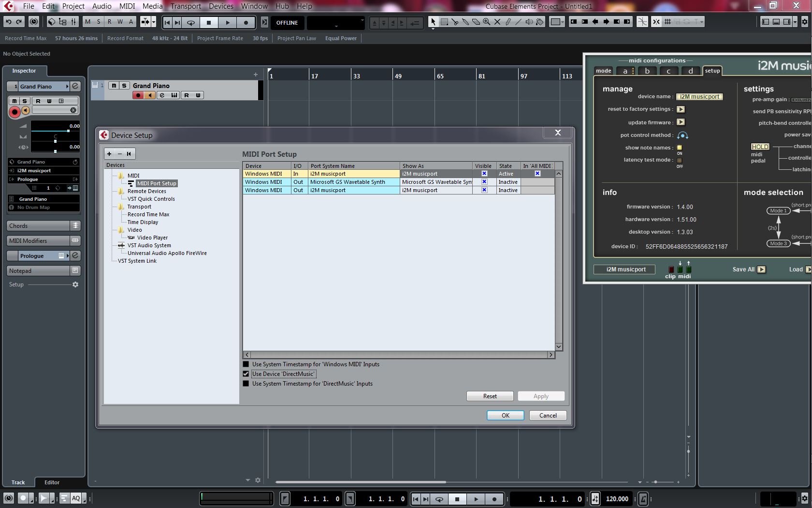
Task: Select the Draw pencil tool
Action: (508, 22)
